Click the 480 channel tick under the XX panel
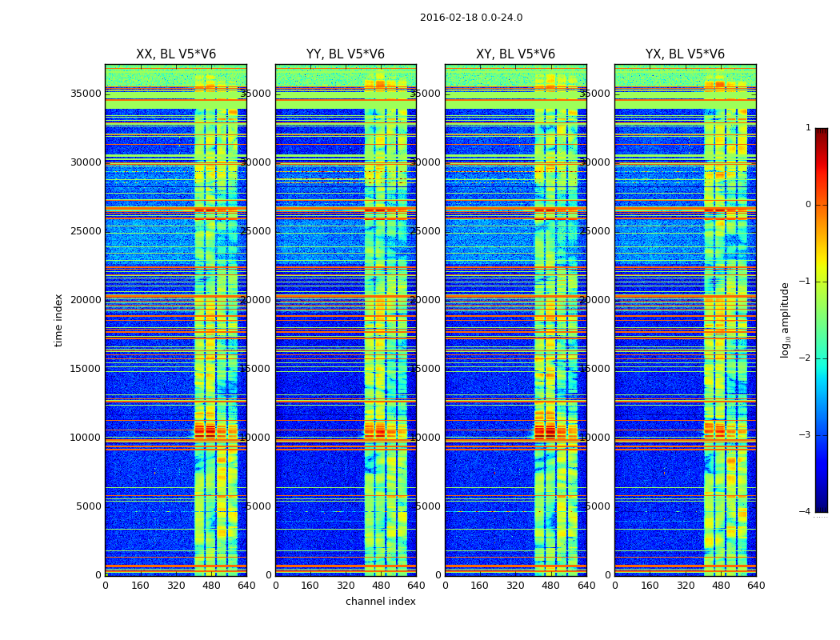 coord(211,586)
